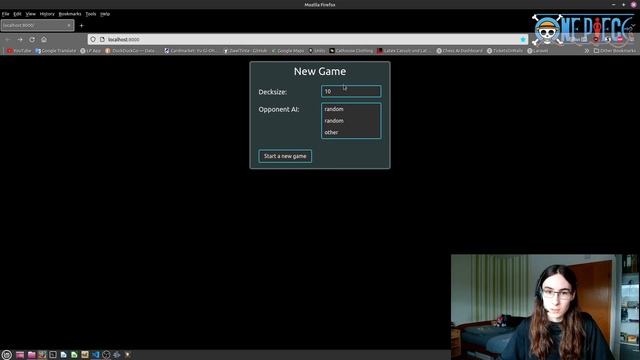Focus the Decksize input field
Image resolution: width=640 pixels, height=360 pixels.
pos(351,91)
